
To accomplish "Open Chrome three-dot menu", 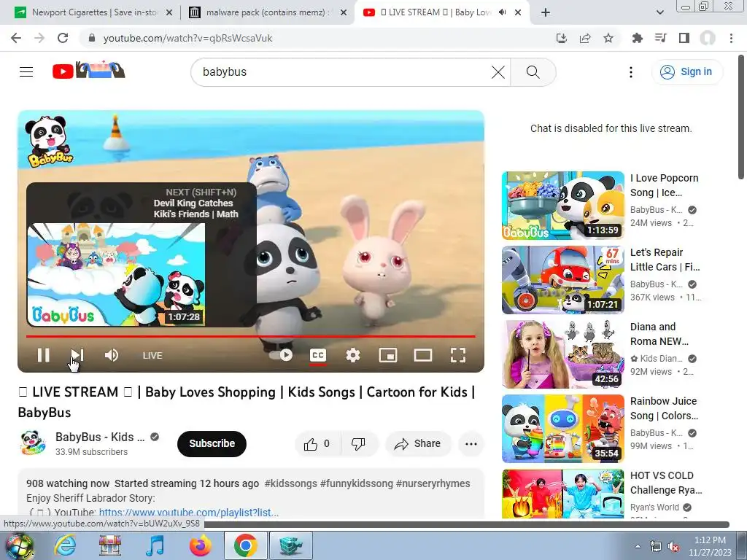I will [731, 38].
